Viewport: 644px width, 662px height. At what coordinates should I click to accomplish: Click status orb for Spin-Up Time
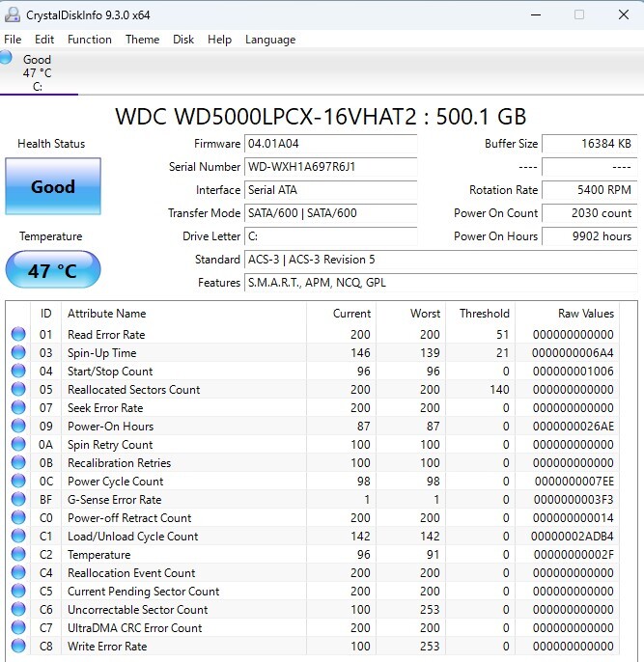(x=18, y=352)
